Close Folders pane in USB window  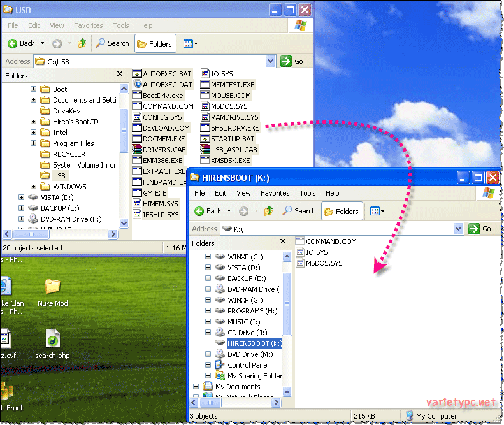[120, 74]
